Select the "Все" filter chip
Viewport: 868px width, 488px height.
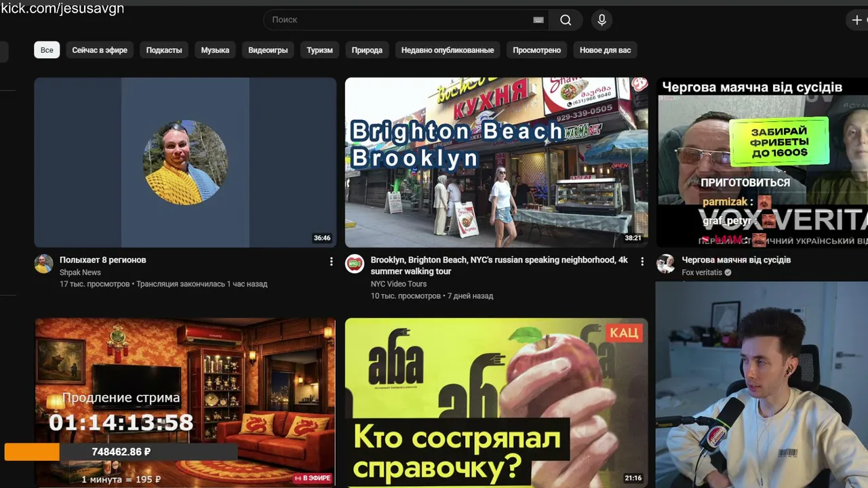click(x=47, y=50)
